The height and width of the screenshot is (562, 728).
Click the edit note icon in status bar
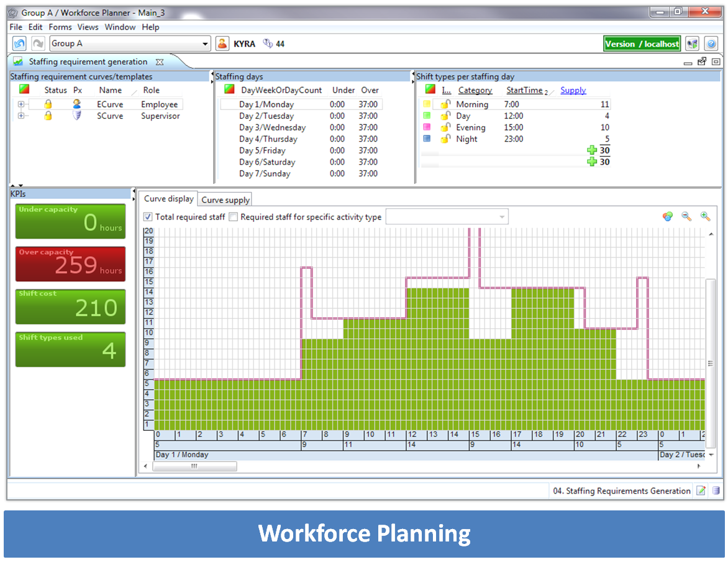tap(701, 491)
